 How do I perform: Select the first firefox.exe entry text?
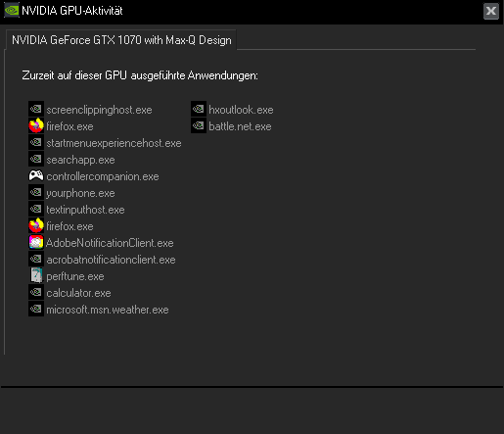point(69,126)
